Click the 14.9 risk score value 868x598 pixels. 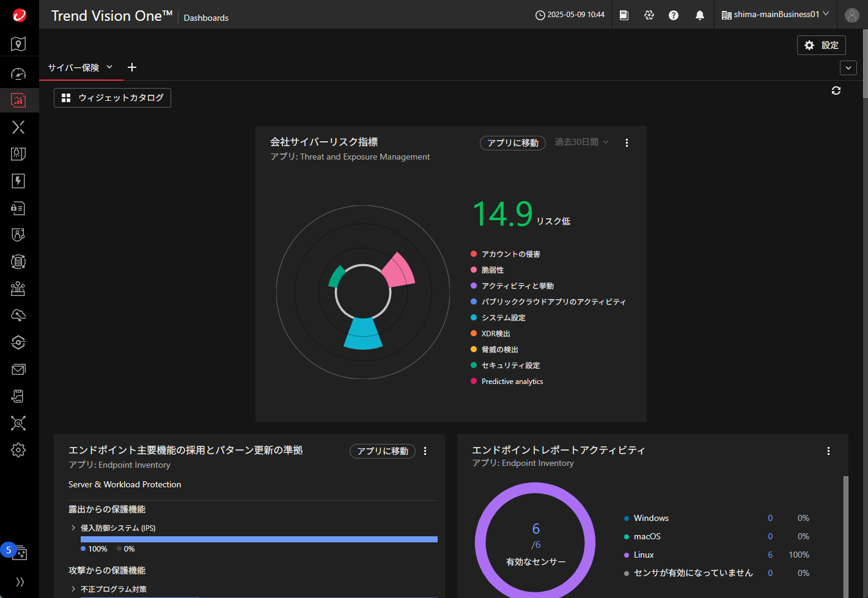coord(503,215)
